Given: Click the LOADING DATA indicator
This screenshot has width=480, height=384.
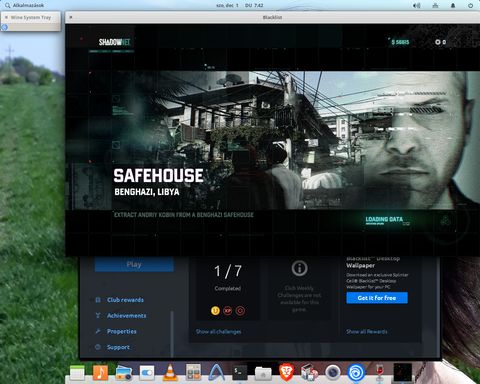Looking at the screenshot, I should tap(384, 220).
